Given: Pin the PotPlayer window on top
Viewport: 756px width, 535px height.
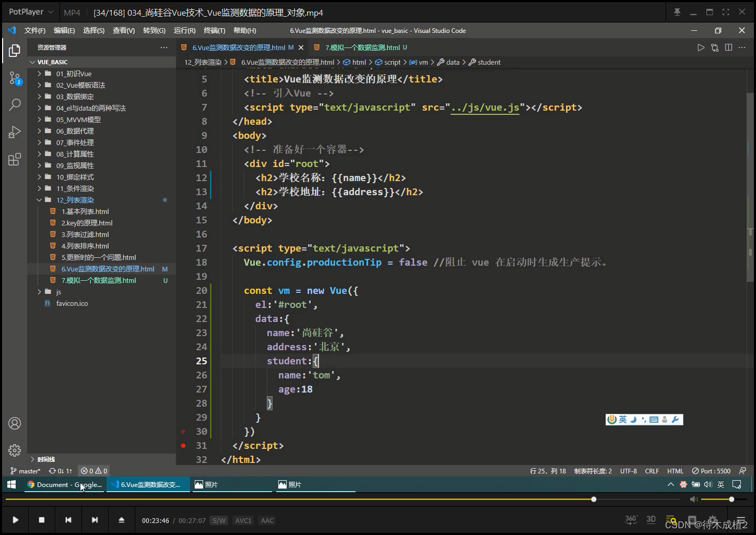Looking at the screenshot, I should pos(677,12).
